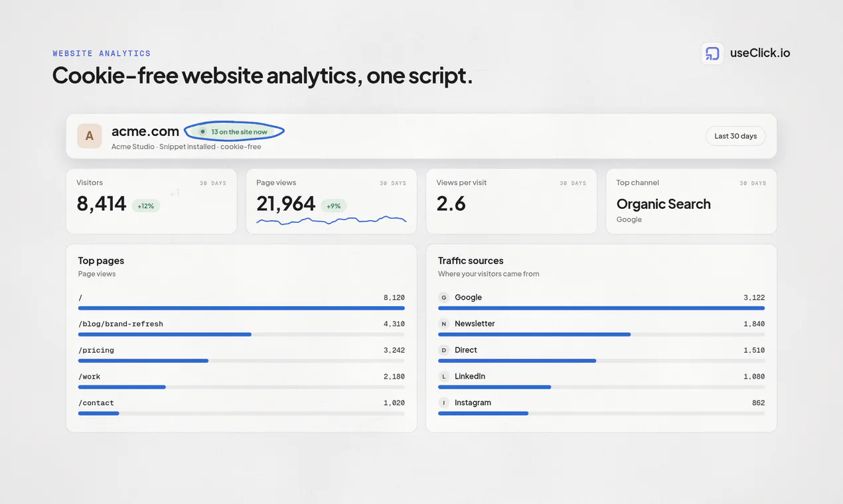Click the Page views sparkline chart

331,220
